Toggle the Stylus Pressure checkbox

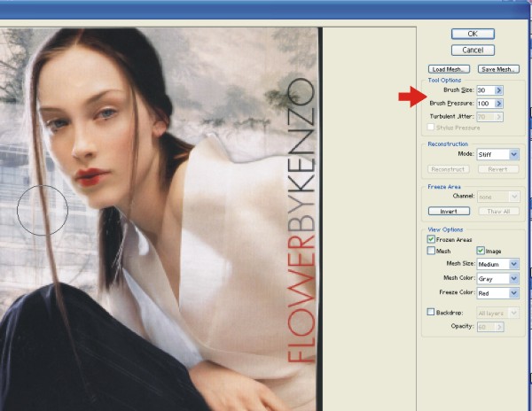tap(431, 127)
